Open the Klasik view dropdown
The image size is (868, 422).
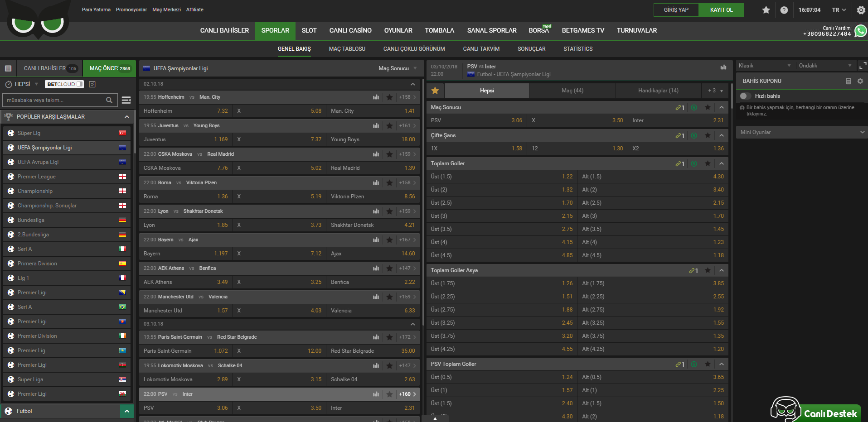click(764, 66)
